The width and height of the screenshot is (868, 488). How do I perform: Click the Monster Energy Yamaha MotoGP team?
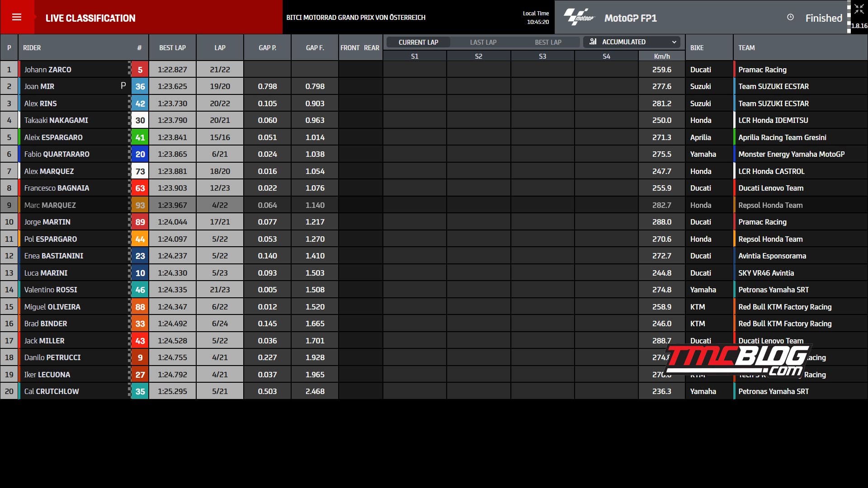click(791, 154)
